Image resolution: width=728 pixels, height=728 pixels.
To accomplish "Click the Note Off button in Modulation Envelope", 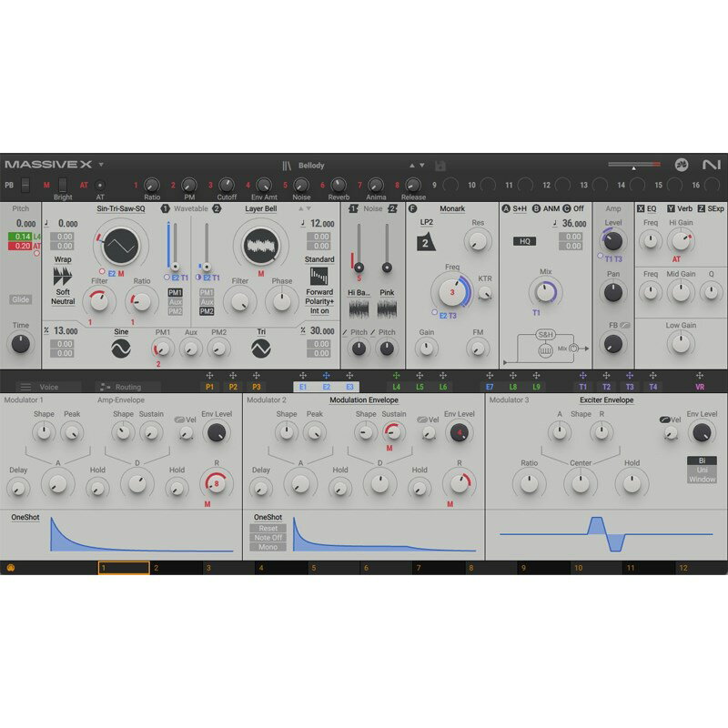I will coord(268,538).
